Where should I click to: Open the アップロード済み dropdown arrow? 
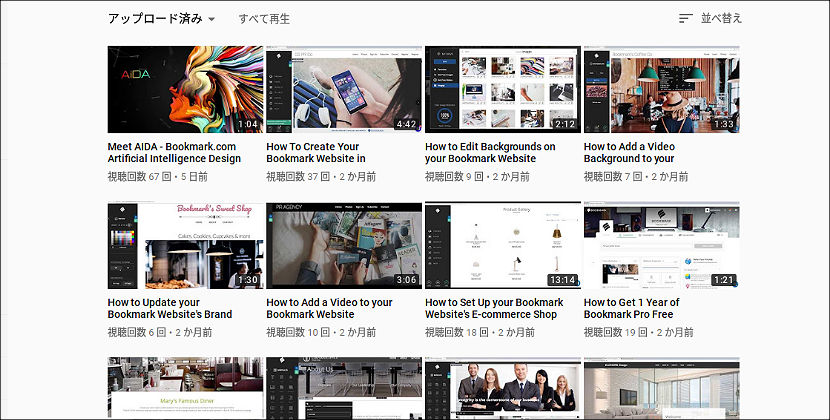coord(212,19)
